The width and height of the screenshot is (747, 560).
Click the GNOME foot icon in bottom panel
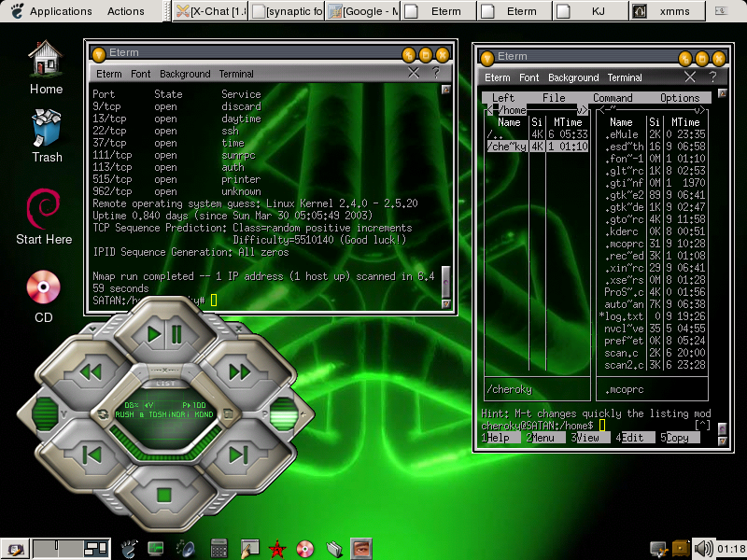click(x=128, y=549)
